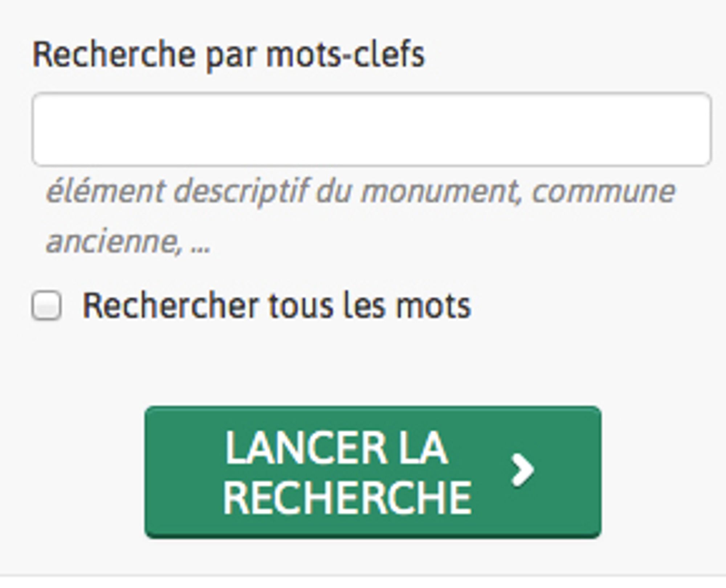Click the word Rechercher beside the checkbox
The image size is (726, 588).
point(171,306)
